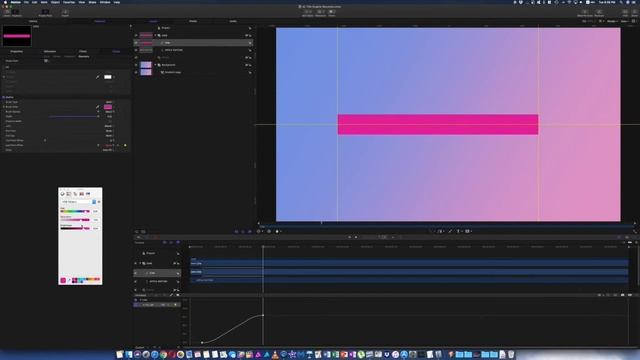Switch to the Filters inspector tab
Image resolution: width=640 pixels, height=360 pixels.
tap(83, 51)
